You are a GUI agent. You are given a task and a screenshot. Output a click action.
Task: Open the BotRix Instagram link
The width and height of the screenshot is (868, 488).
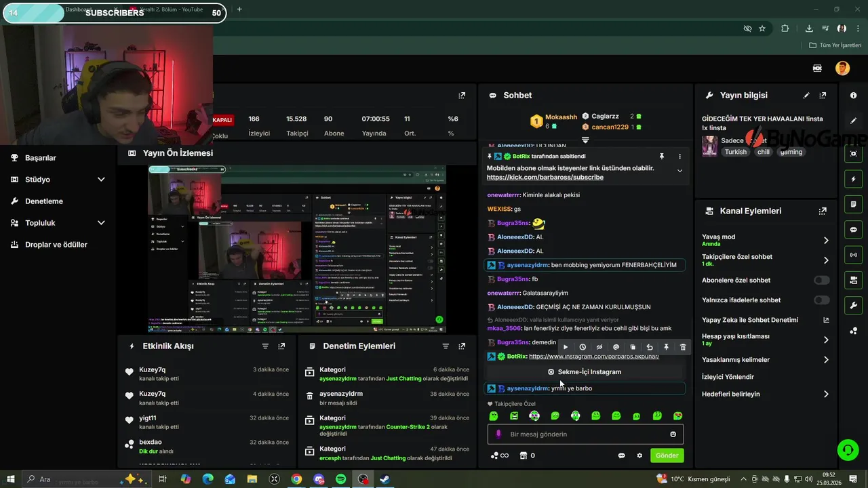click(x=594, y=357)
